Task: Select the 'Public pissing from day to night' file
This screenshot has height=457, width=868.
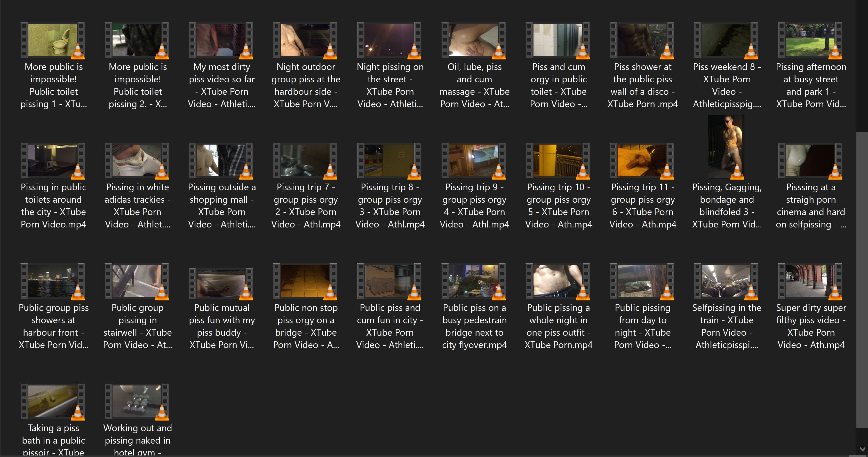Action: [x=643, y=307]
